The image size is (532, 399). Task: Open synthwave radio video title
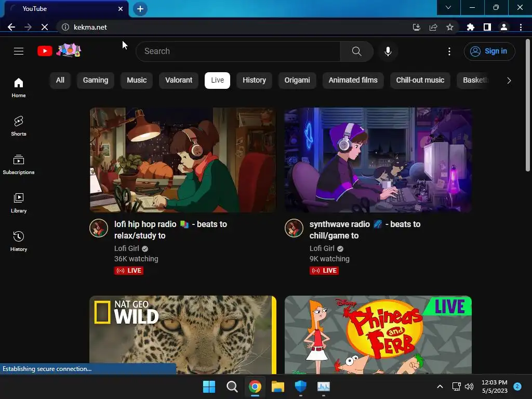coord(365,230)
